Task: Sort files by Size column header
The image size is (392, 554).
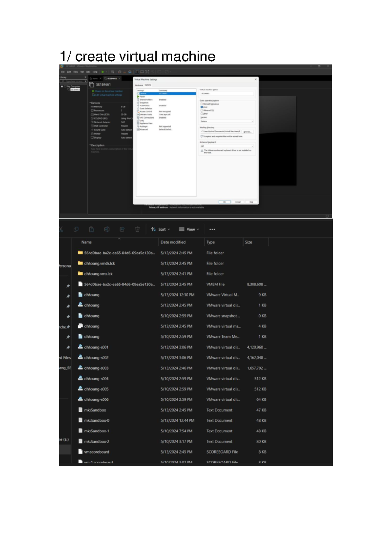Action: click(x=249, y=242)
